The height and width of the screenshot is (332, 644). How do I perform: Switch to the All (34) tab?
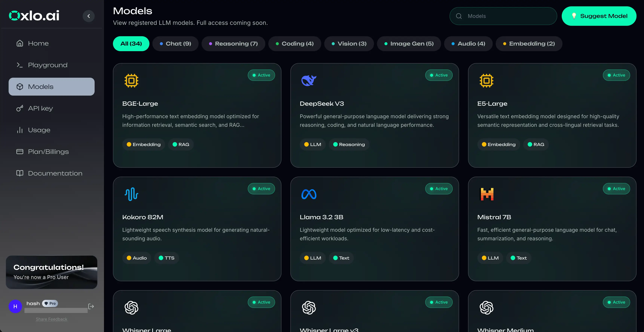(x=131, y=44)
